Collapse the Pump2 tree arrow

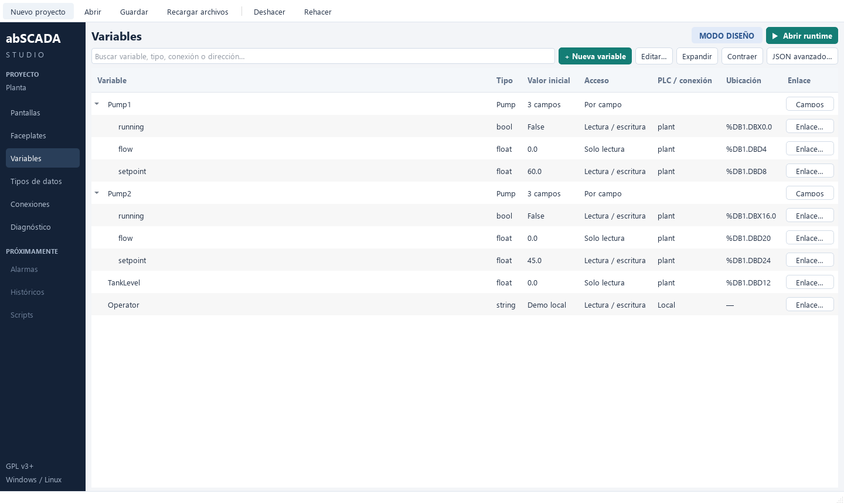pos(97,193)
